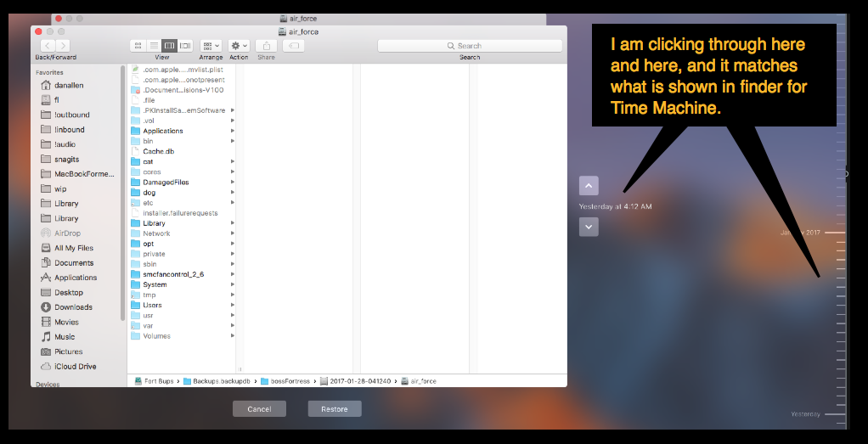Open the Arrange dropdown

coord(211,45)
